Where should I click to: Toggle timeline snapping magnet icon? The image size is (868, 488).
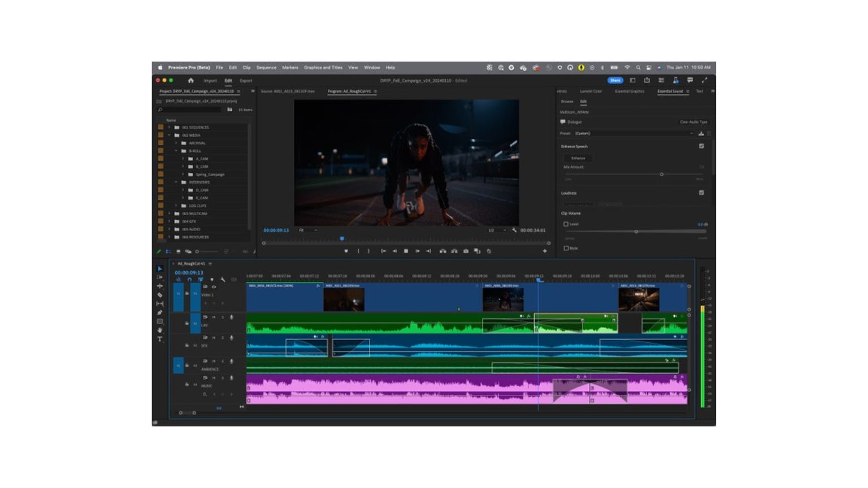click(x=189, y=280)
